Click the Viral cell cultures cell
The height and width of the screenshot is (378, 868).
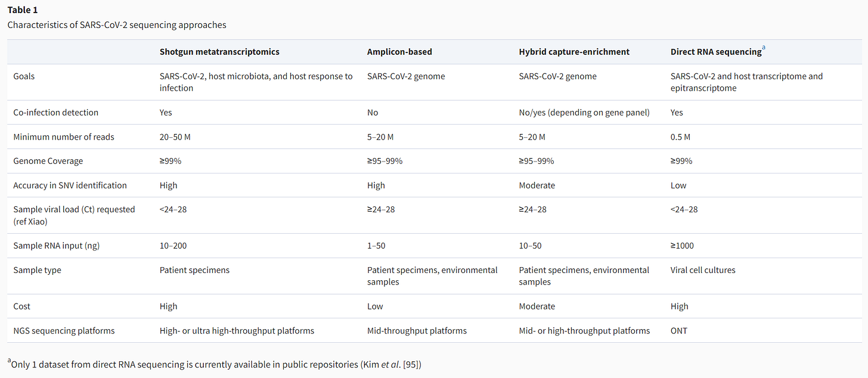pos(703,270)
